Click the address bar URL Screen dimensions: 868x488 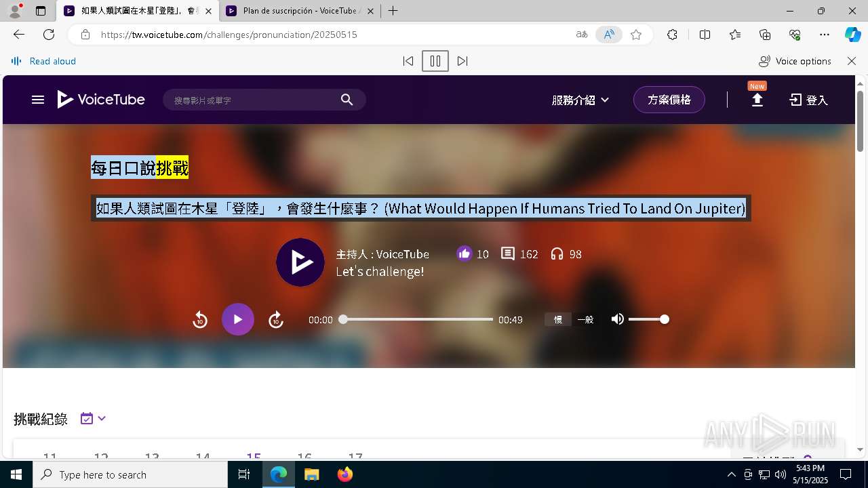pos(229,35)
